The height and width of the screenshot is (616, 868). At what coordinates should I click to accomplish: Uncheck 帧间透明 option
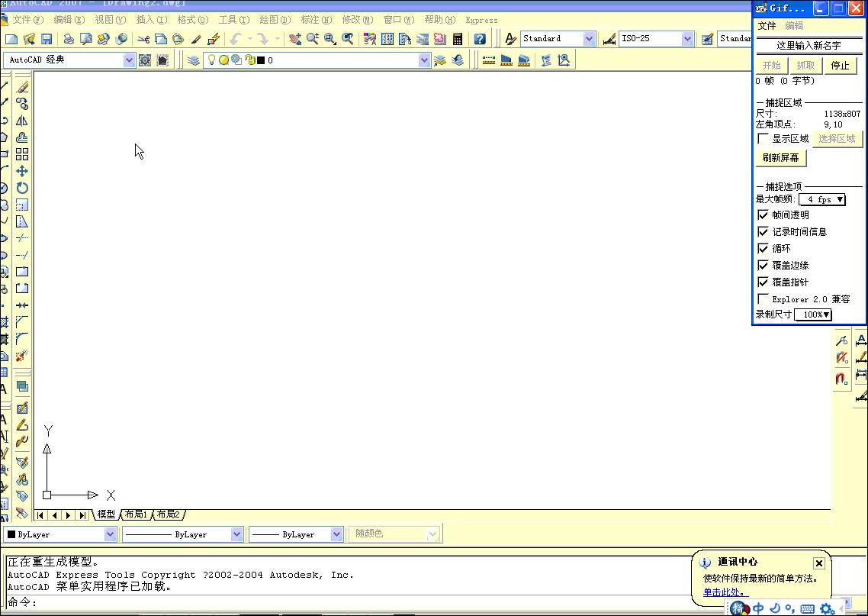[763, 215]
